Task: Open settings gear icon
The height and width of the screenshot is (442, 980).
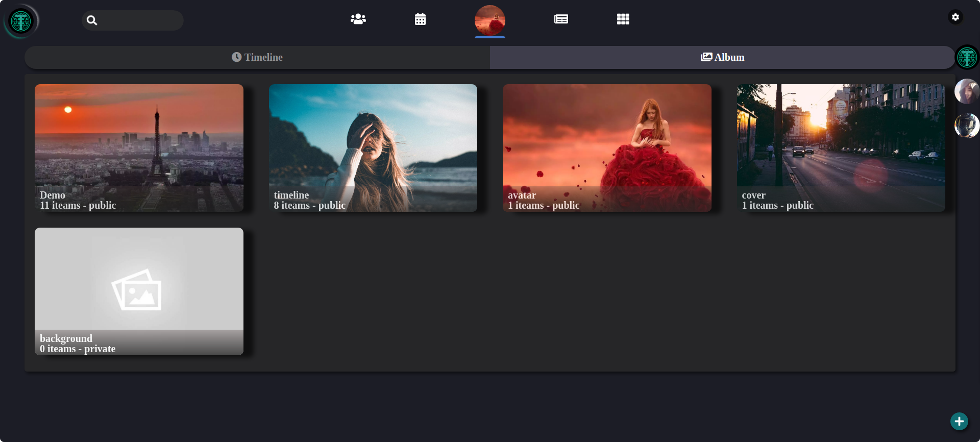Action: [955, 17]
